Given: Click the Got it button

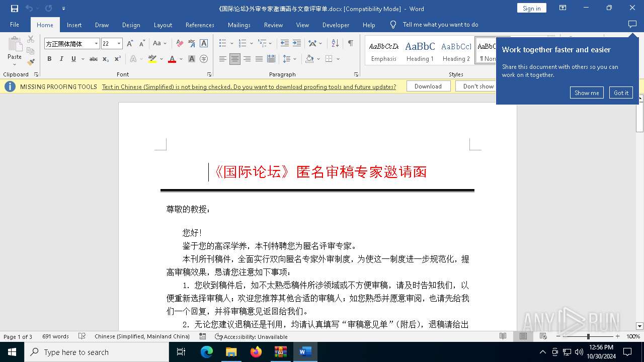Looking at the screenshot, I should (x=621, y=93).
